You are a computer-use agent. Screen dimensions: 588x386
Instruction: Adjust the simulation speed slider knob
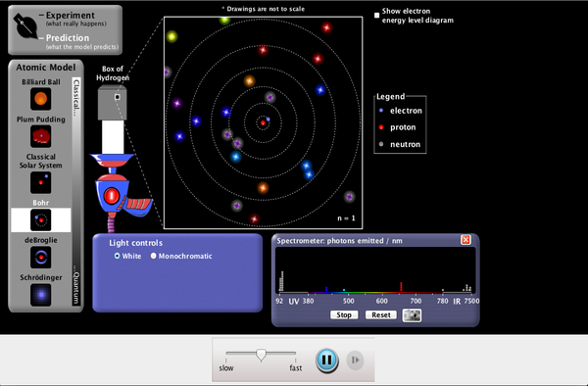(261, 355)
